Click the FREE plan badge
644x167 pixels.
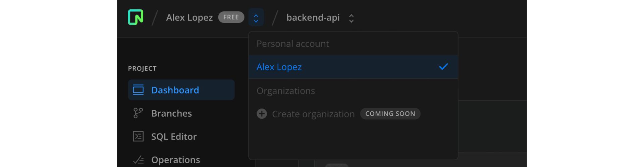coord(231,17)
